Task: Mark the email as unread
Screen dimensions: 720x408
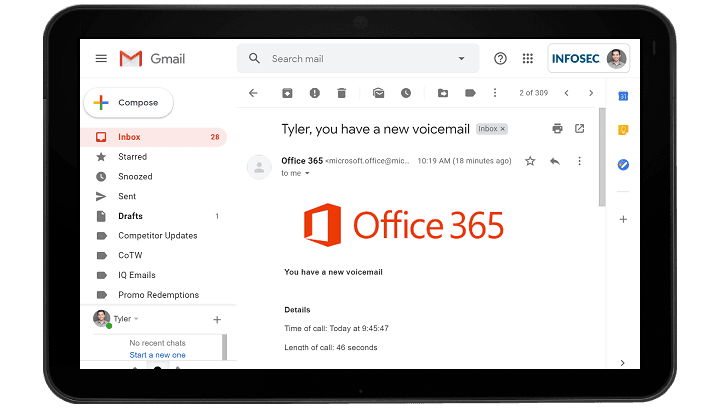Action: tap(378, 93)
